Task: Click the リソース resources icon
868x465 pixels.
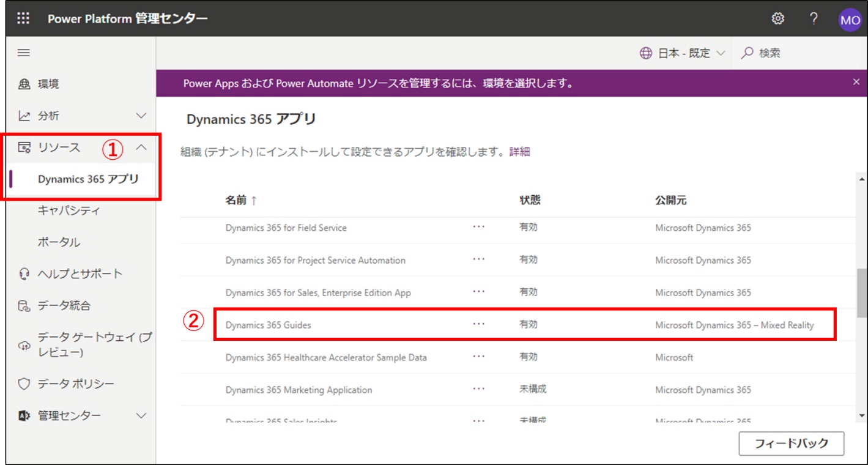Action: [24, 147]
